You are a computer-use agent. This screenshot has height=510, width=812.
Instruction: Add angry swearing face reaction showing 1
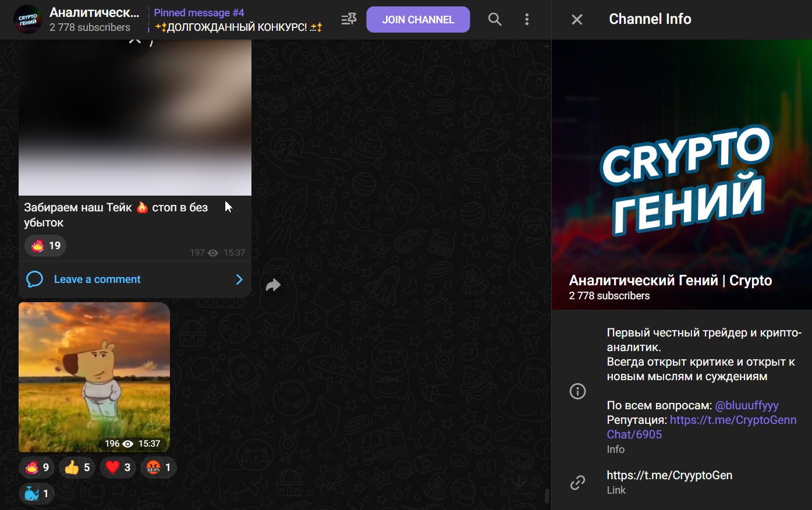click(158, 467)
